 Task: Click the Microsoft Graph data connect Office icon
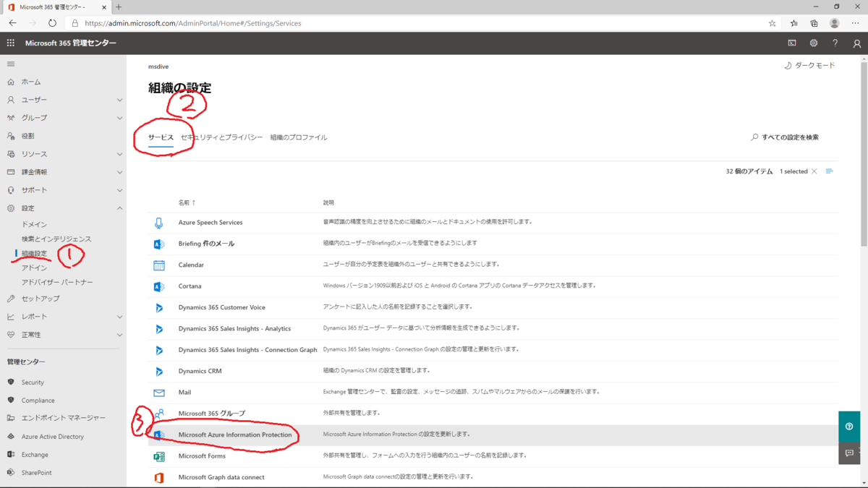[x=159, y=477]
